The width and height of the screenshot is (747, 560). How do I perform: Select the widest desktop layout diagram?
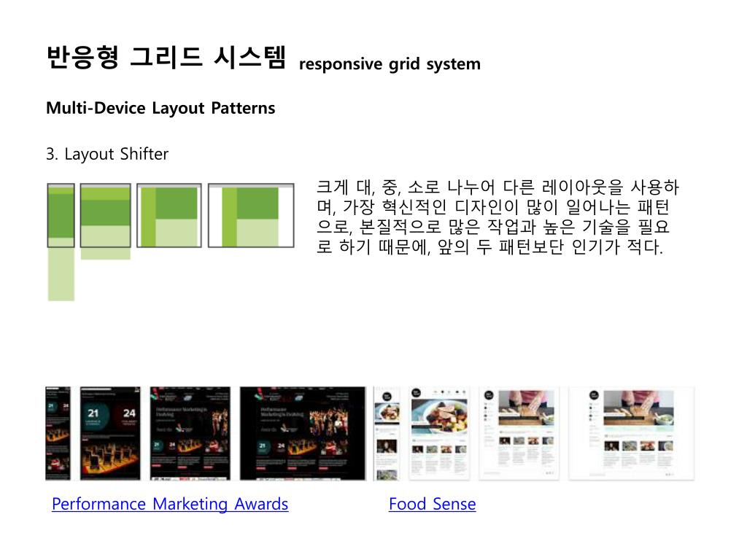click(251, 215)
